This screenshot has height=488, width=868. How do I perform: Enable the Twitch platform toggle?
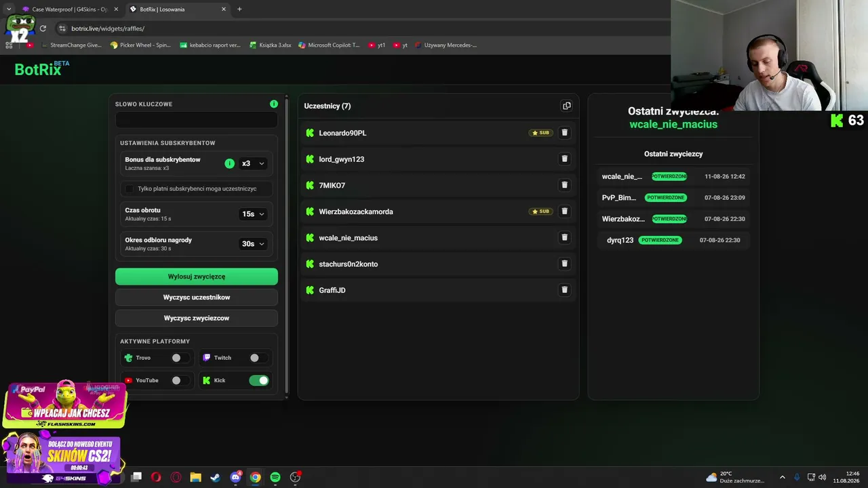pyautogui.click(x=258, y=358)
